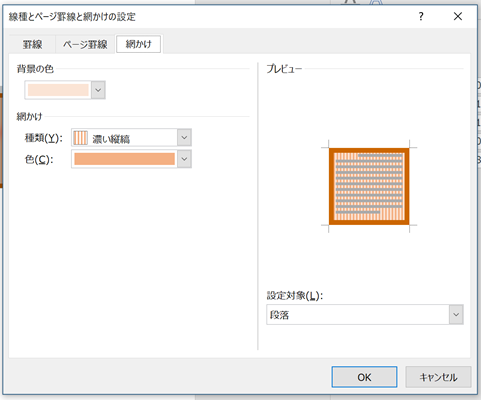Image resolution: width=481 pixels, height=400 pixels.
Task: Expand the 背景の色 dropdown arrow
Action: tap(98, 90)
